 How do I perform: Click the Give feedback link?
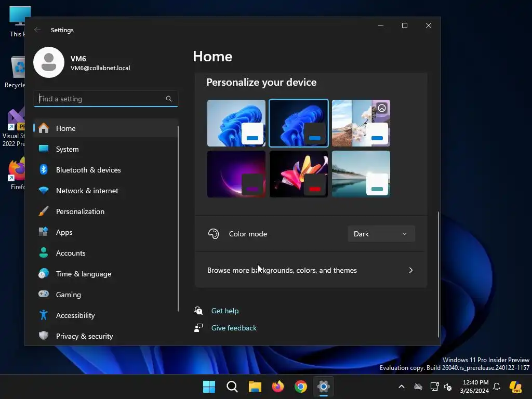(x=234, y=328)
